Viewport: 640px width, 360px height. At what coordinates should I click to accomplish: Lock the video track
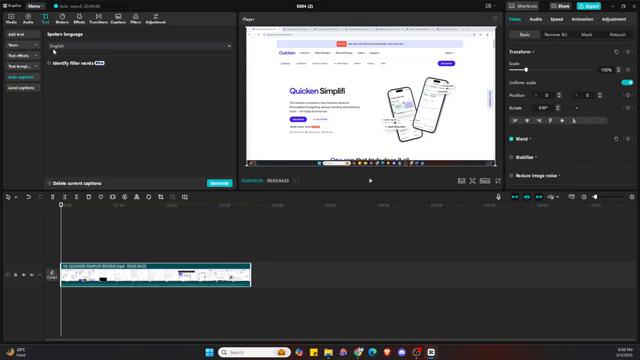[x=16, y=275]
